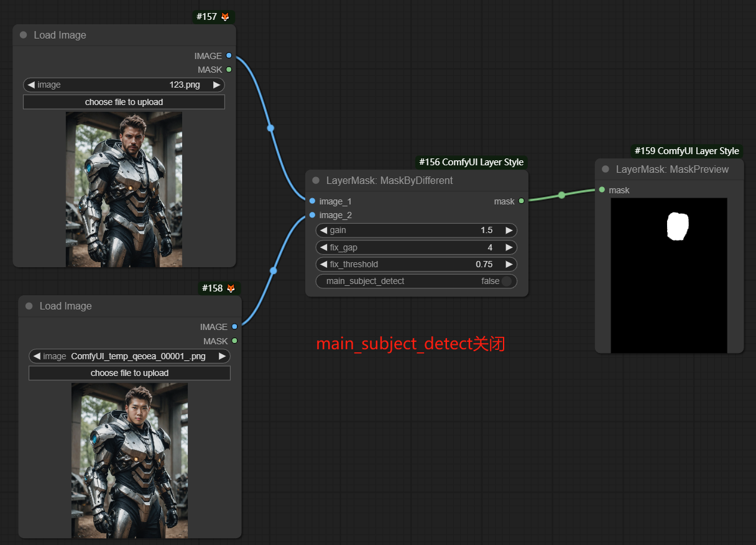The image size is (756, 545).
Task: Click the collapse dot on Load Image node #157
Action: pyautogui.click(x=24, y=35)
